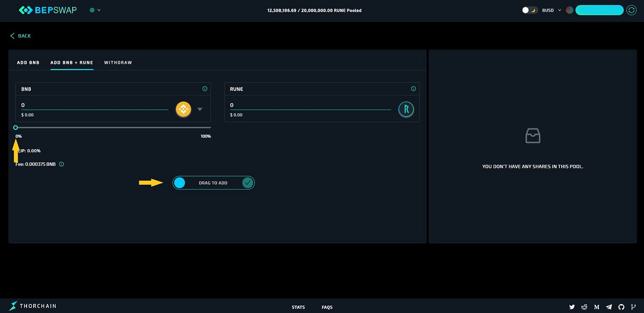Click the info icon next to Fee
The height and width of the screenshot is (313, 644).
click(62, 164)
